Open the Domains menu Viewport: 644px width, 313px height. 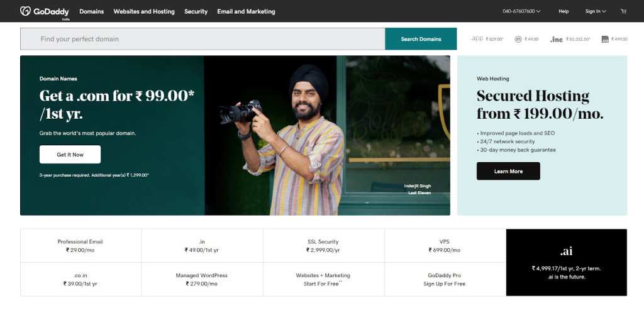tap(92, 11)
